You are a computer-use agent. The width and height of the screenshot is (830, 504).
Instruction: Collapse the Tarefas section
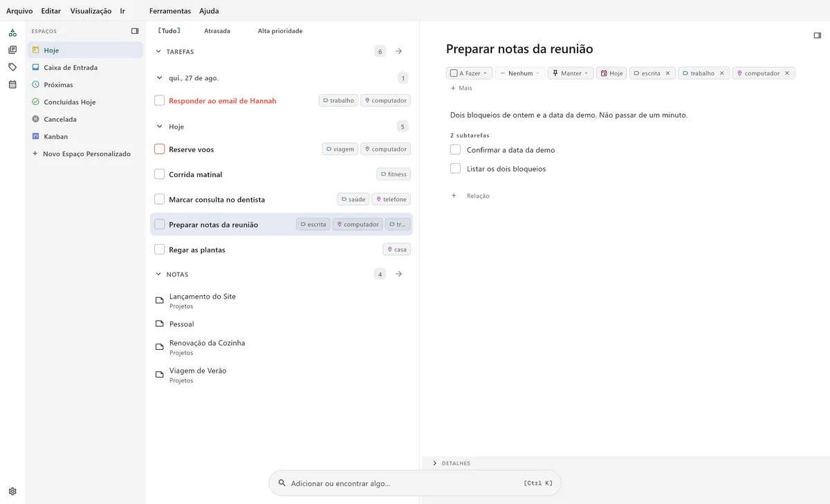coord(158,52)
